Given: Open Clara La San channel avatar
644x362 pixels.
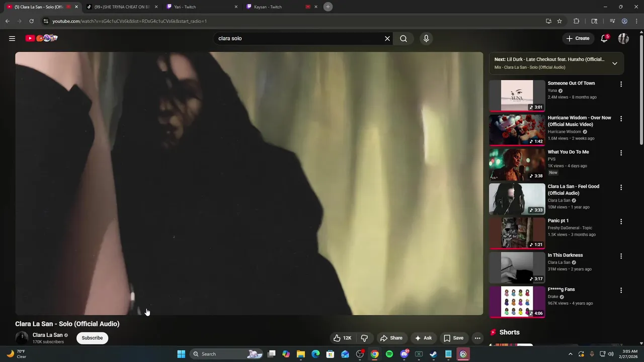Looking at the screenshot, I should (22, 338).
